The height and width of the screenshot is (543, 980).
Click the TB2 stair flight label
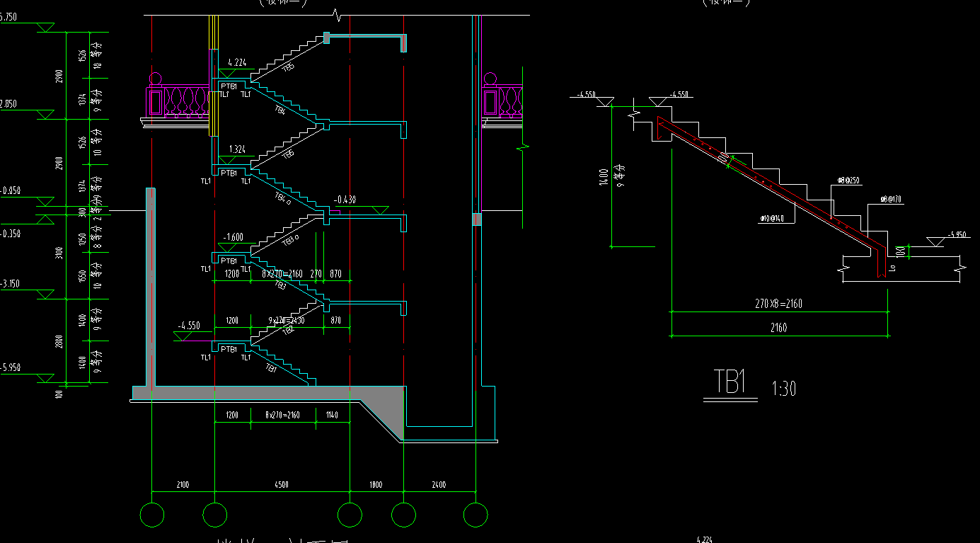tap(289, 329)
